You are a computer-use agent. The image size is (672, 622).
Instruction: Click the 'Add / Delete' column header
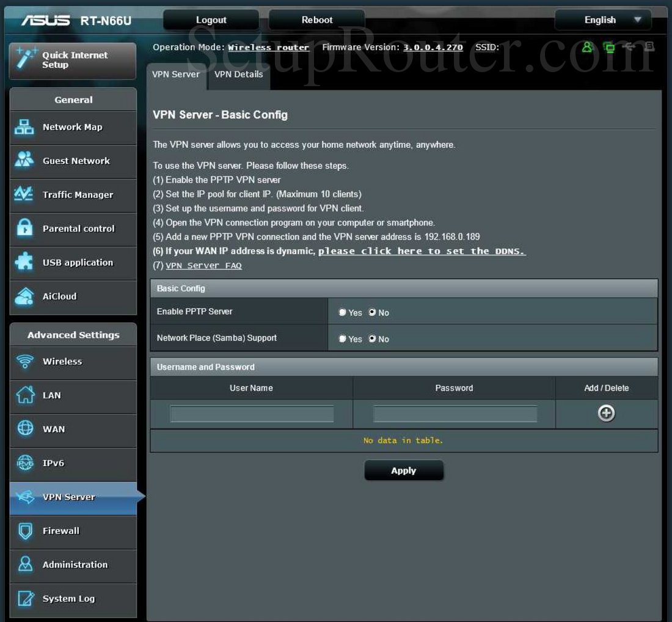click(607, 388)
